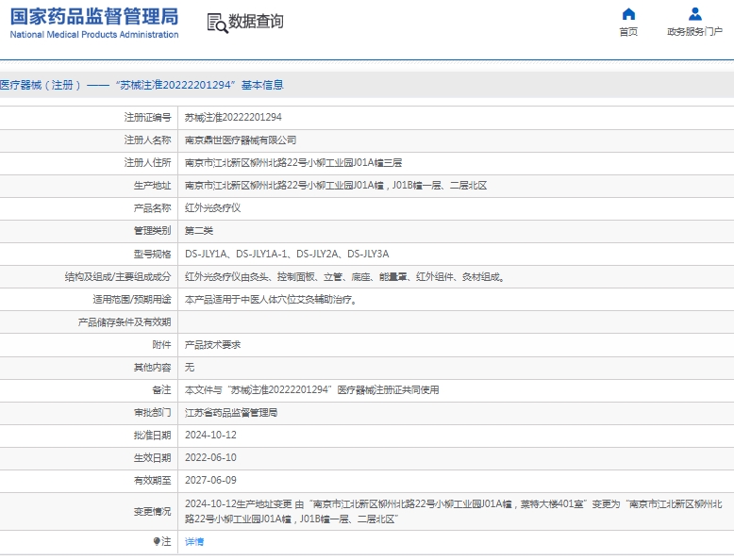Select approval date 2024-10-12
Image resolution: width=734 pixels, height=560 pixels.
click(x=210, y=436)
